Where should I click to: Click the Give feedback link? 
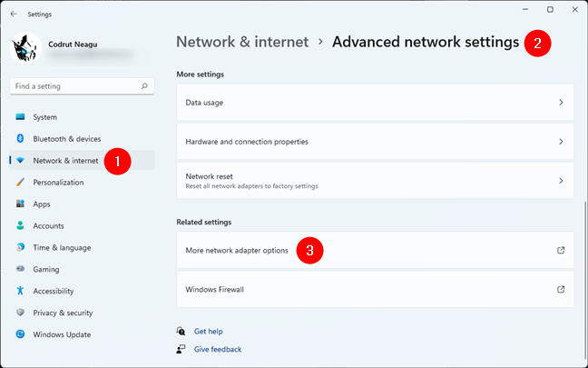tap(218, 349)
